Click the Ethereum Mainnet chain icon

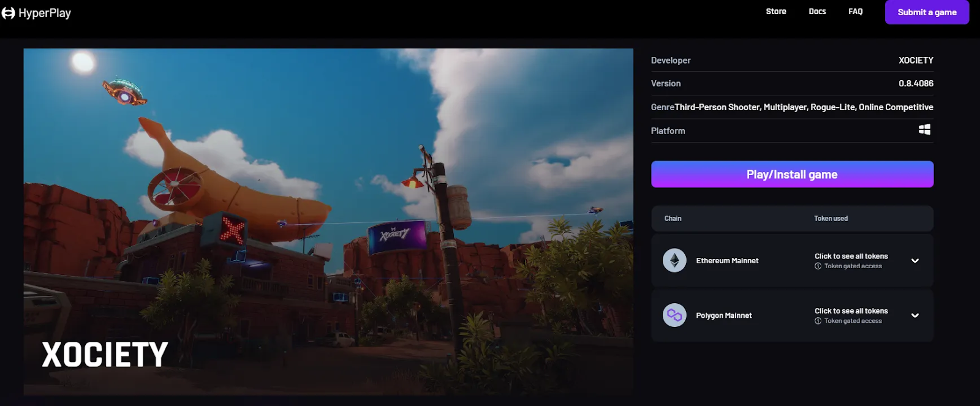point(674,261)
